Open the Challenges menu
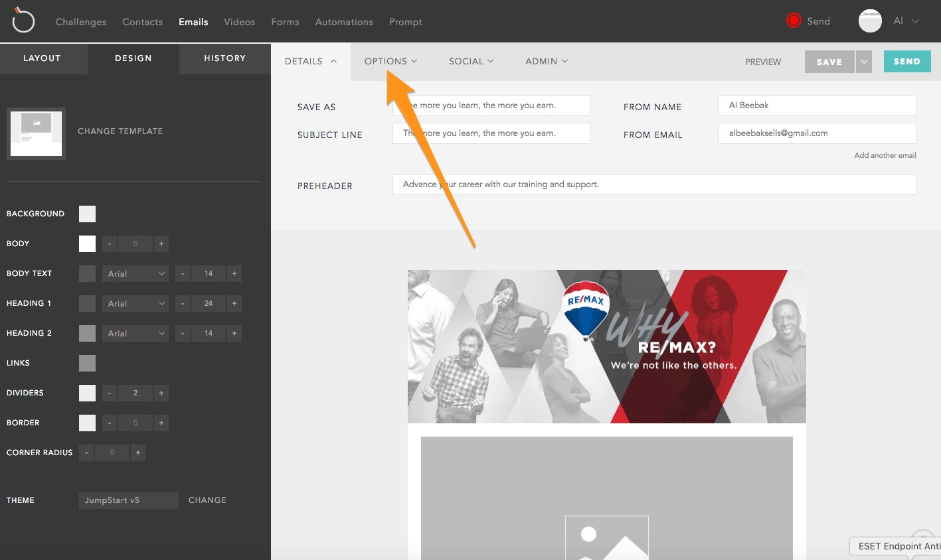 click(x=81, y=22)
